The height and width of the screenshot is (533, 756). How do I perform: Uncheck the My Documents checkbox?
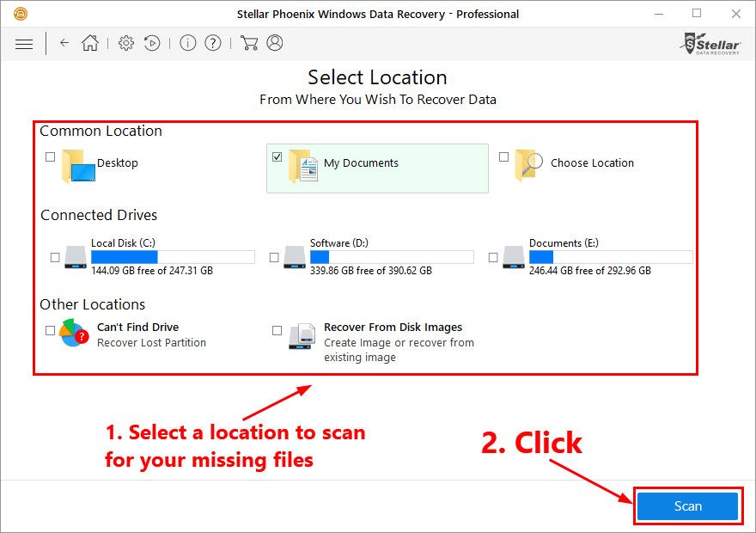coord(277,156)
